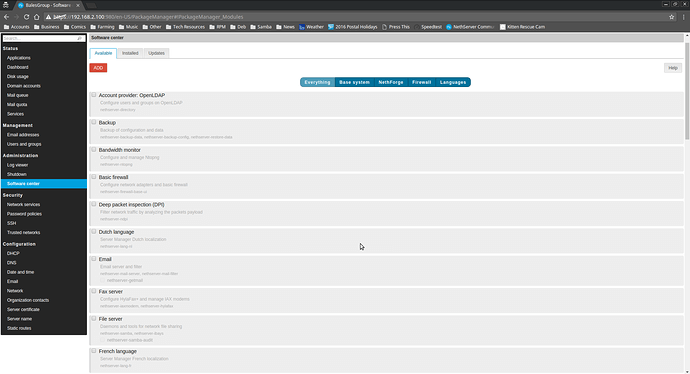Check the Backup module checkbox

coord(94,122)
